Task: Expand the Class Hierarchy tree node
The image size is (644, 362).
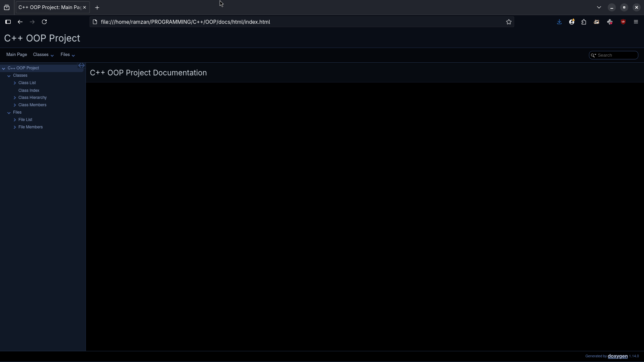Action: click(x=15, y=98)
